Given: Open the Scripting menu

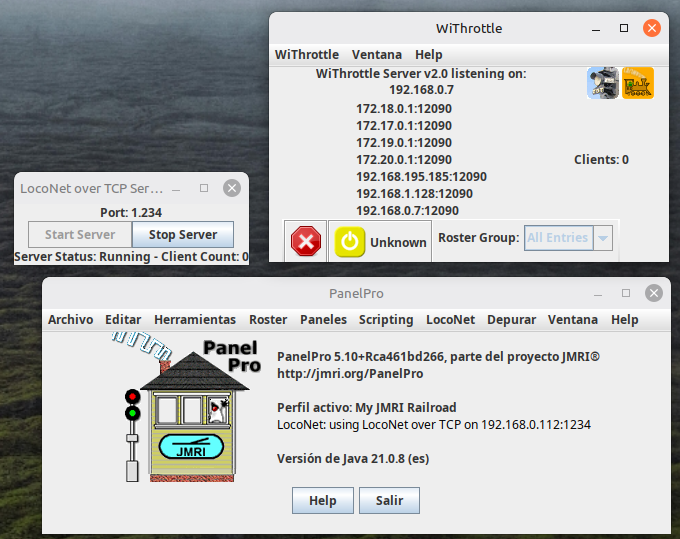Looking at the screenshot, I should 386,320.
